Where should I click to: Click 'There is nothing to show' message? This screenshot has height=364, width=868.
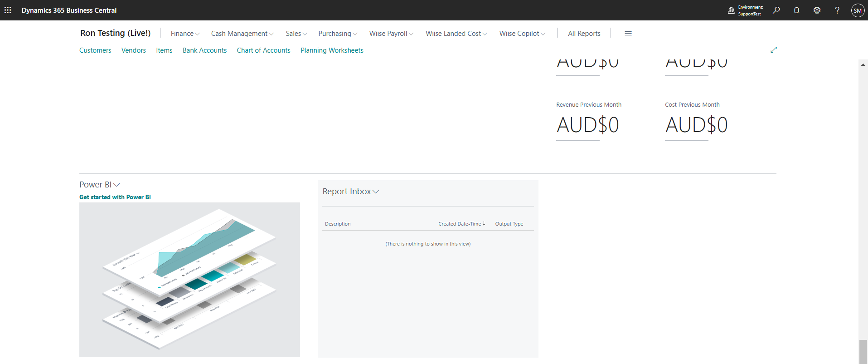coord(428,244)
